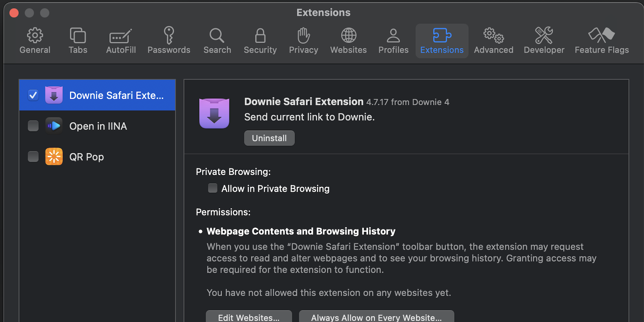
Task: Open the Feature Flags pane
Action: click(x=601, y=41)
